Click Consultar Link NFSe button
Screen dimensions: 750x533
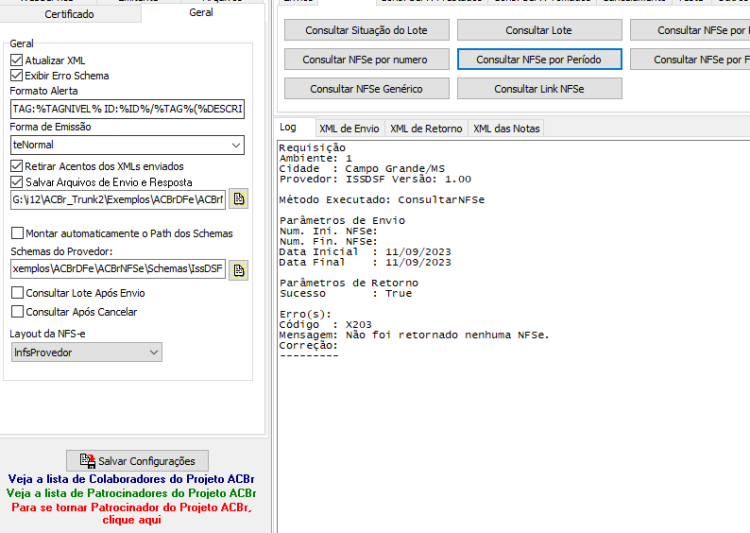(539, 89)
